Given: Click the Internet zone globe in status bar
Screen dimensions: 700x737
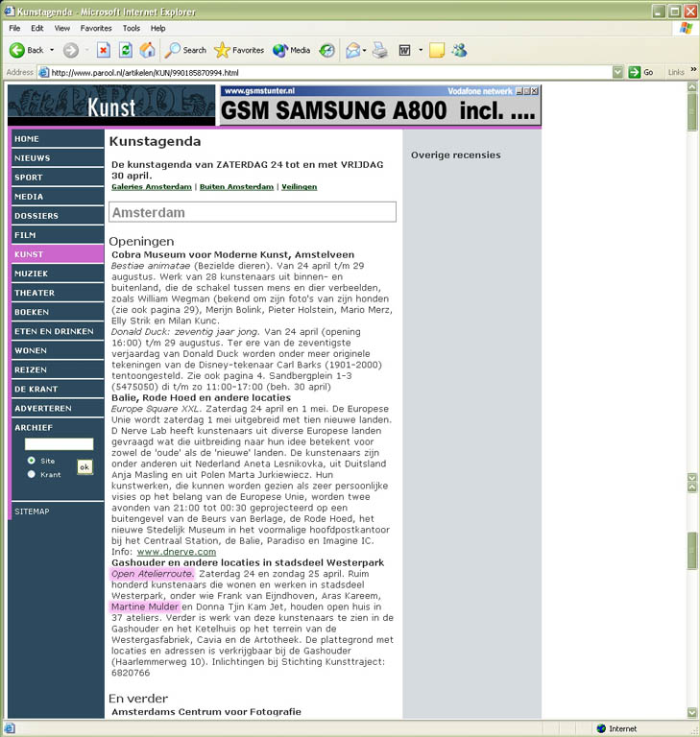Looking at the screenshot, I should tap(601, 728).
